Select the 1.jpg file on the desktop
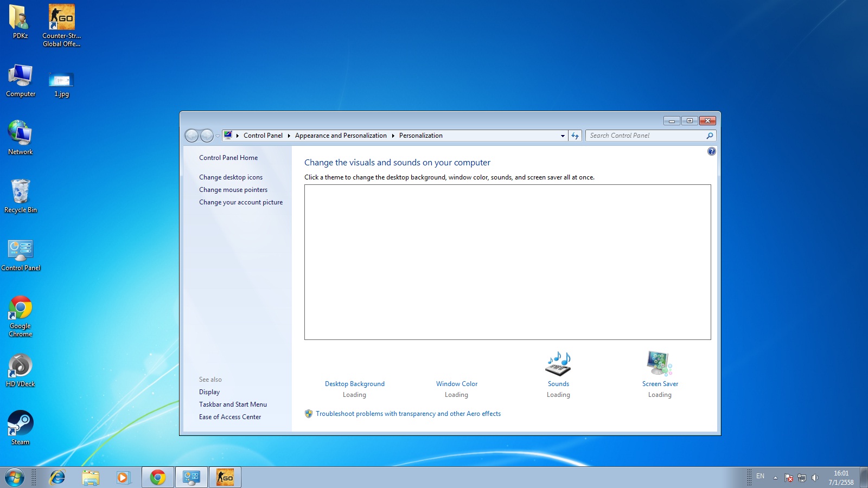This screenshot has width=868, height=488. (61, 84)
